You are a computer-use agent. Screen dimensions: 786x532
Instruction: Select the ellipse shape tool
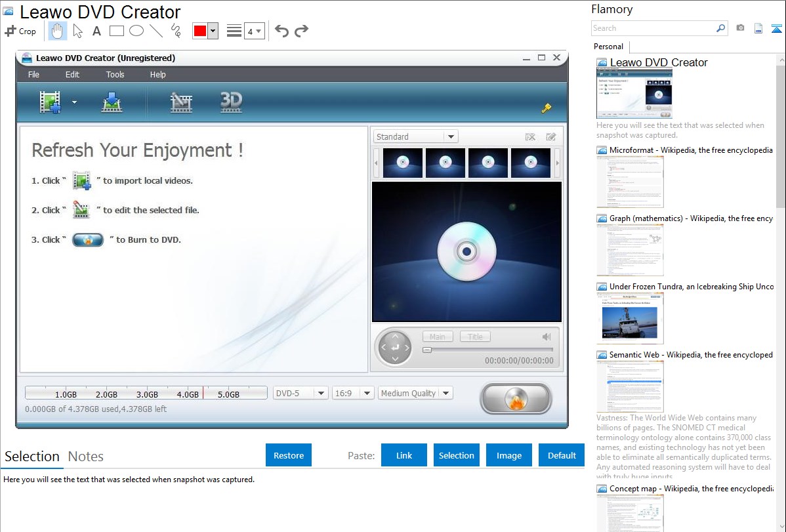point(136,31)
